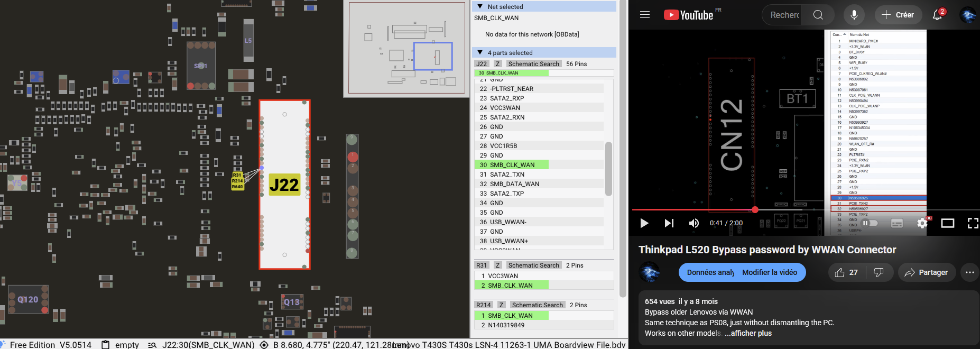This screenshot has height=349, width=980.
Task: Toggle video subtitles button
Action: click(897, 223)
